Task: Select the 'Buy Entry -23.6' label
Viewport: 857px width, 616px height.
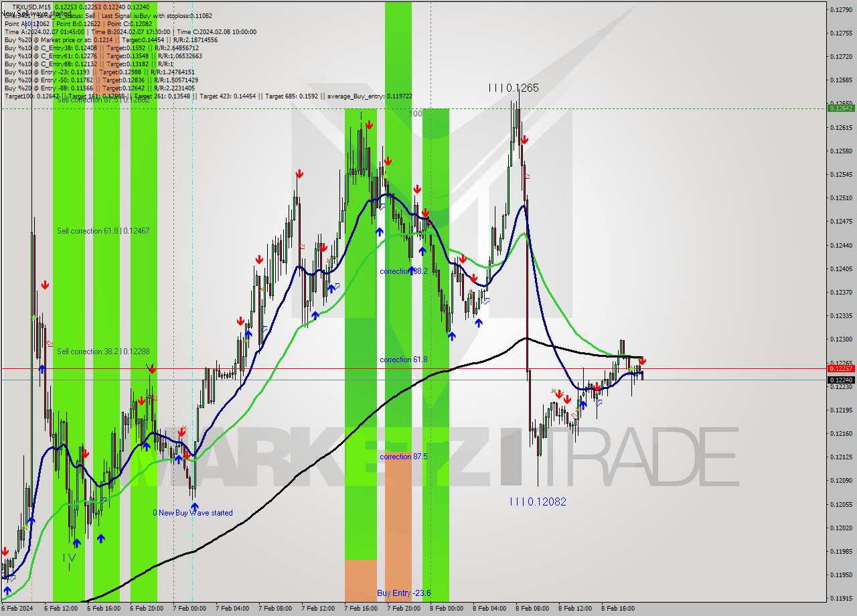Action: tap(404, 593)
